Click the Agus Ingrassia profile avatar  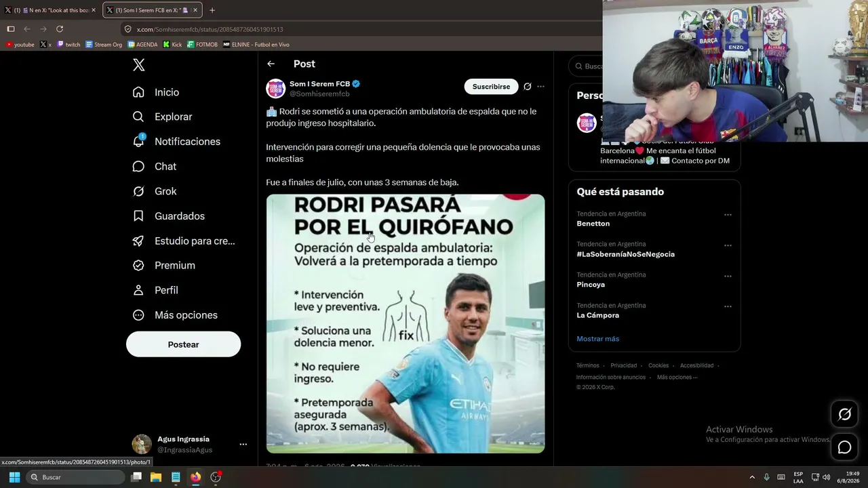coord(142,444)
